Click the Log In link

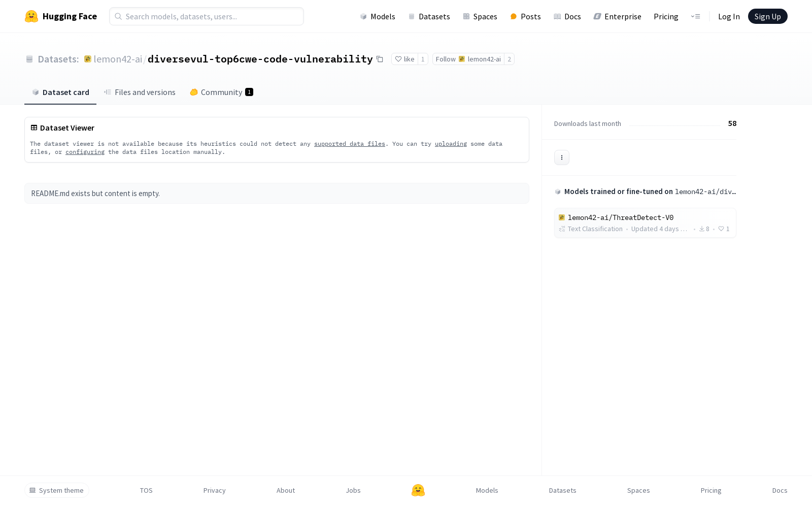tap(729, 16)
